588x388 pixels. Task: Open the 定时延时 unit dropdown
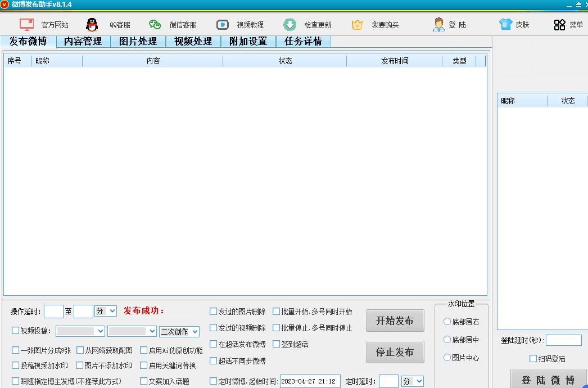click(413, 381)
